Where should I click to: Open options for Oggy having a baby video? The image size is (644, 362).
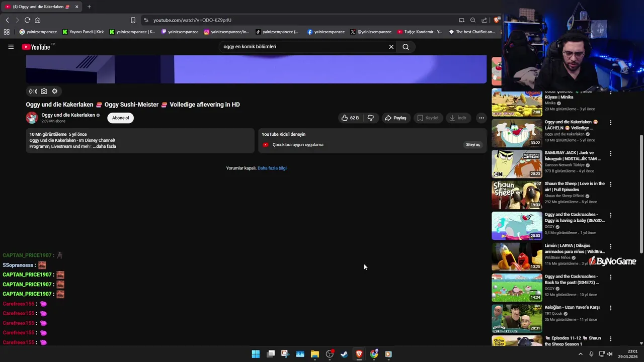[x=610, y=215]
